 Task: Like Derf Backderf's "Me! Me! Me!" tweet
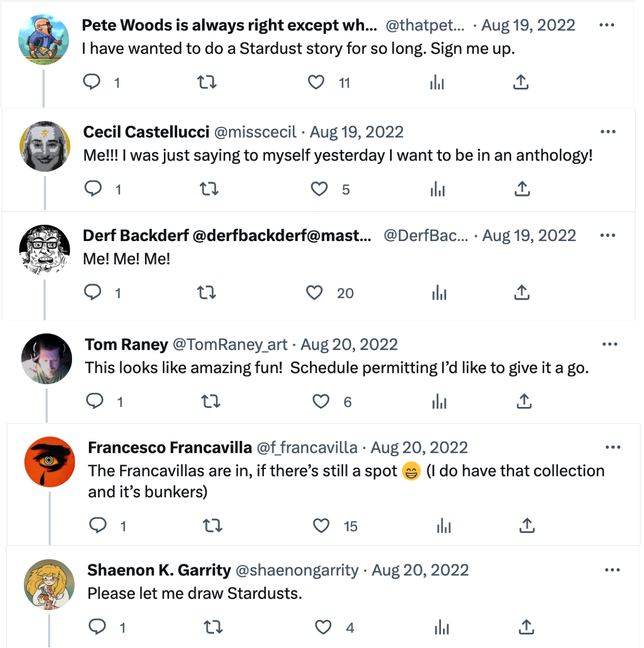click(314, 293)
